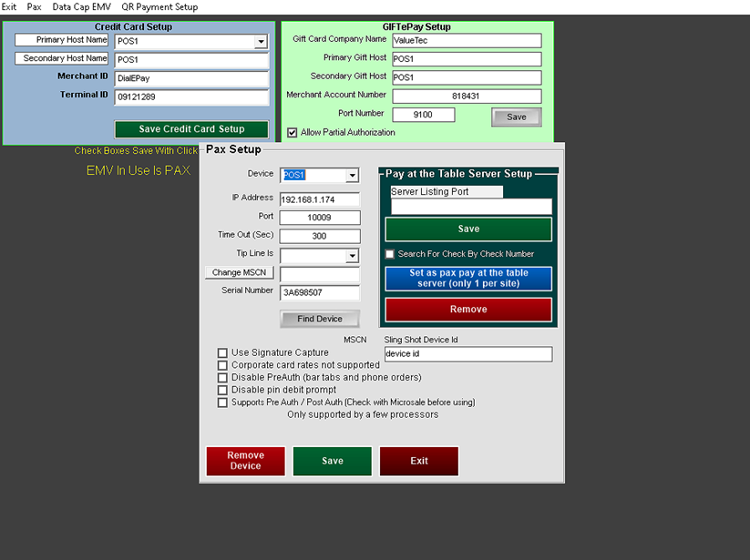Click the Terminal ID field

(x=191, y=97)
